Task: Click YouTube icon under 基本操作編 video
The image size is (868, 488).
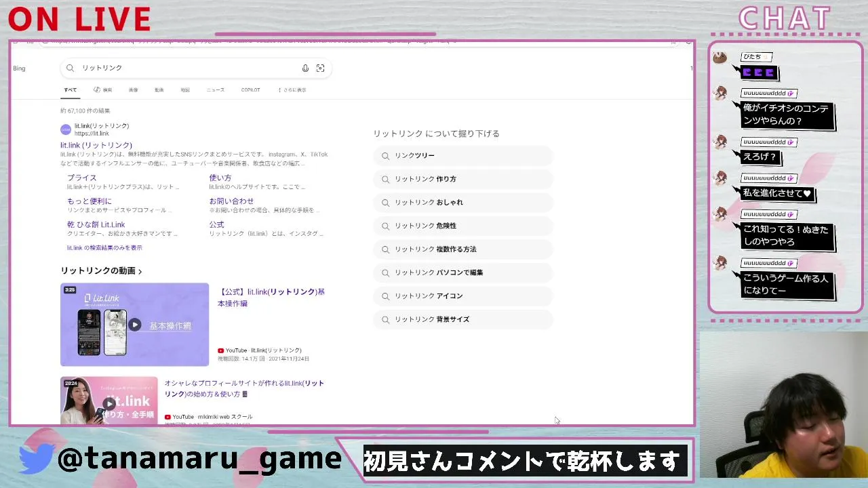Action: (x=220, y=350)
